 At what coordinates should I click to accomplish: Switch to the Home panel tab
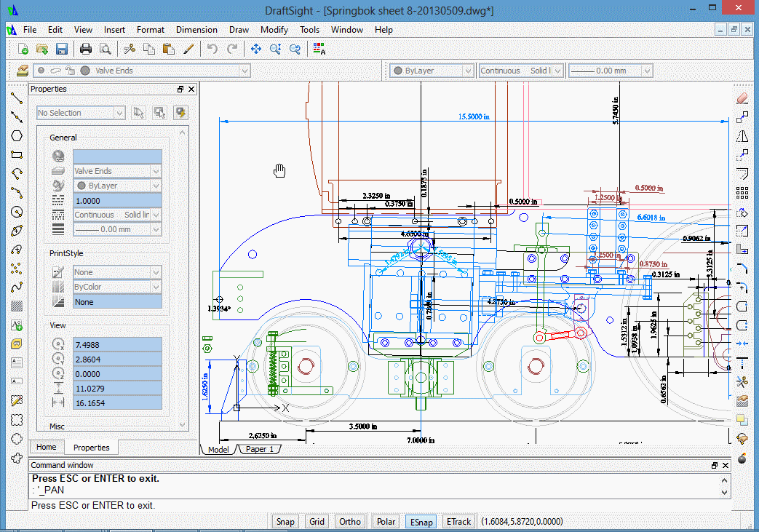coord(47,447)
